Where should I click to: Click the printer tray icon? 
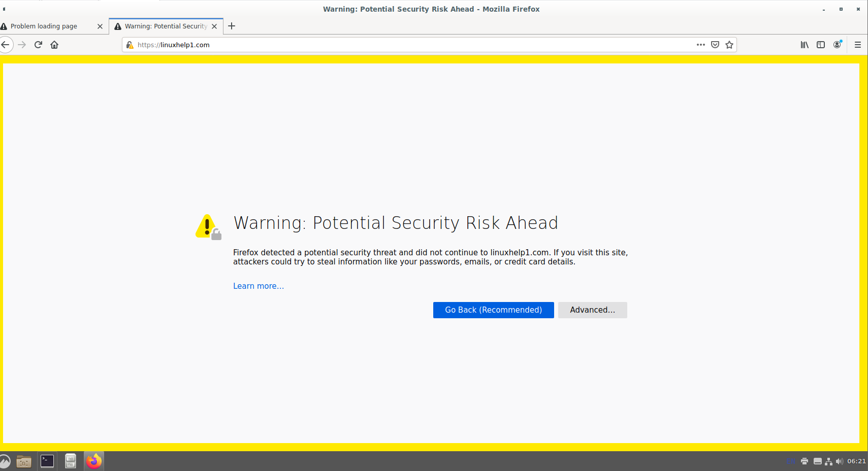(805, 461)
